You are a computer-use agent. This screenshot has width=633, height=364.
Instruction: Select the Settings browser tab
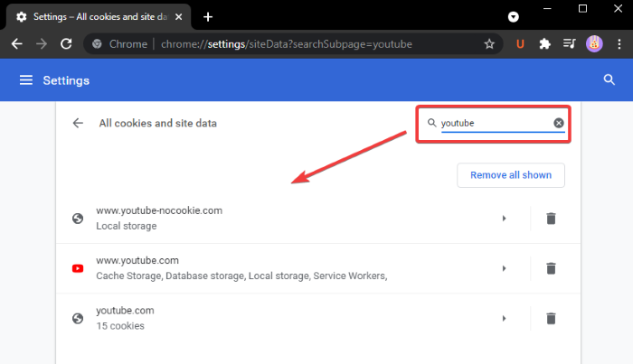95,16
